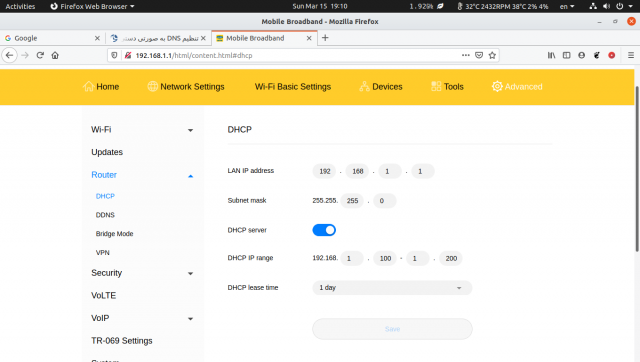Open the Firefox hamburger menu
640x362 pixels.
pos(631,55)
